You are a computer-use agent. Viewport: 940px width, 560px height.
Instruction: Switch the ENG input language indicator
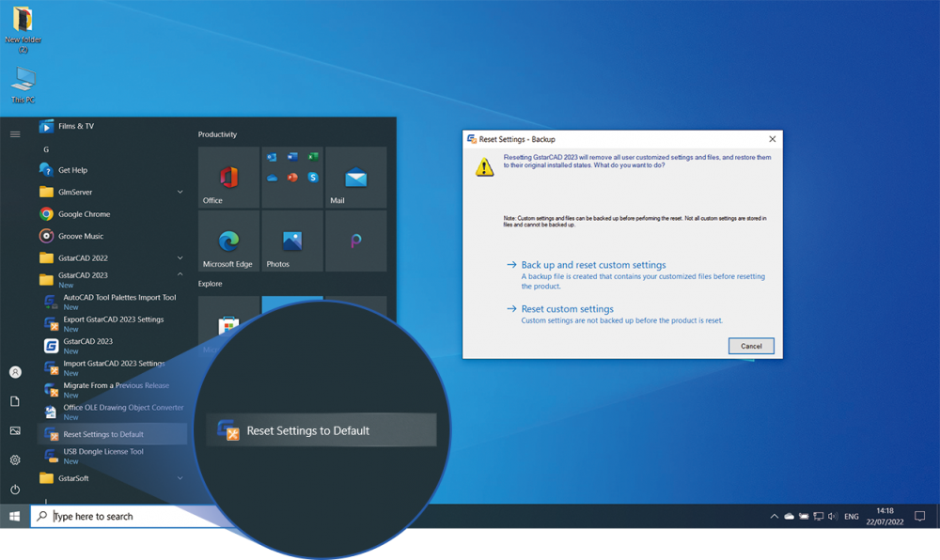(852, 516)
